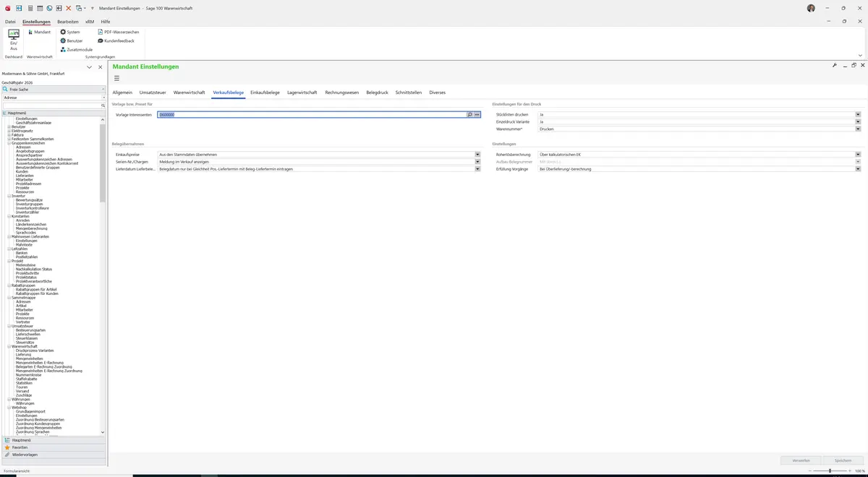
Task: Open the Erfüllung Vorgänge dropdown
Action: click(859, 168)
